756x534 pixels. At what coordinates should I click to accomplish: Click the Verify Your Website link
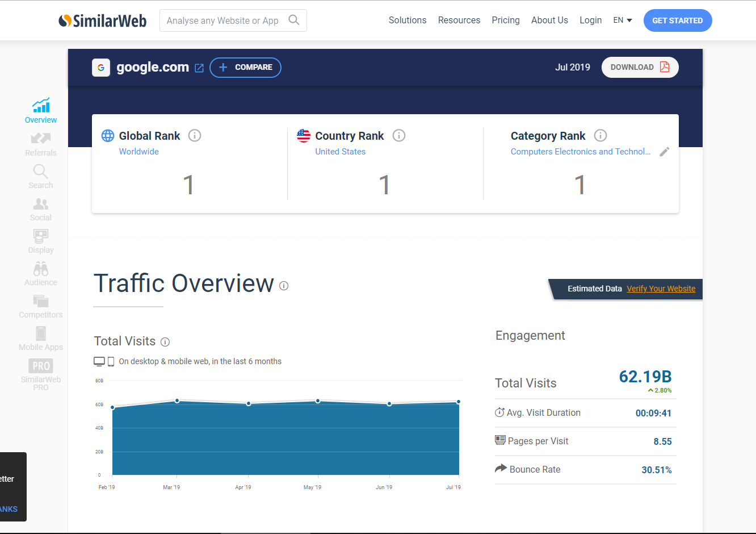[661, 289]
